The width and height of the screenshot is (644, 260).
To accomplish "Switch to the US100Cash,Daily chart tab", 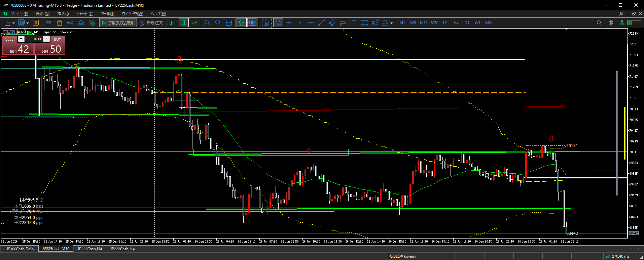I will pos(20,249).
